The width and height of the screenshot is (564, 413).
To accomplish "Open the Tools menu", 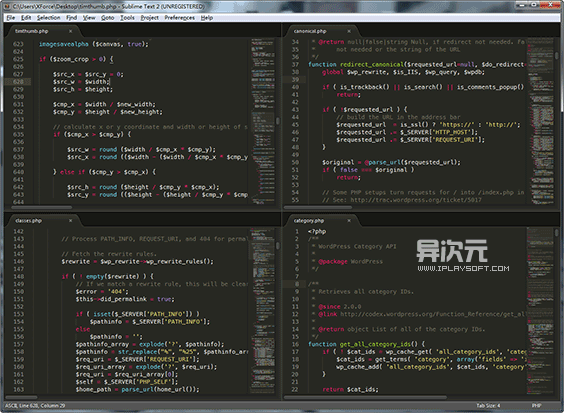I will coord(127,18).
